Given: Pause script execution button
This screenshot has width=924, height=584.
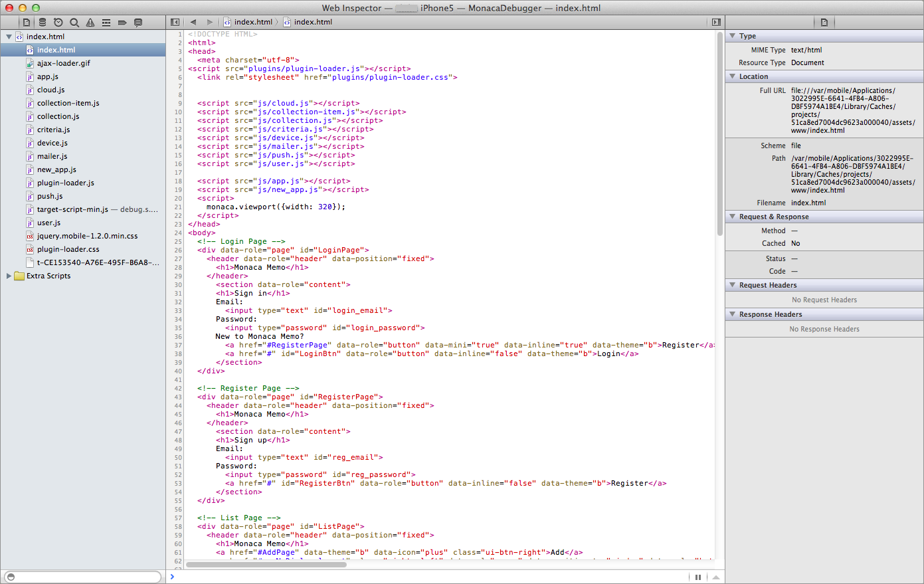Looking at the screenshot, I should pos(698,577).
